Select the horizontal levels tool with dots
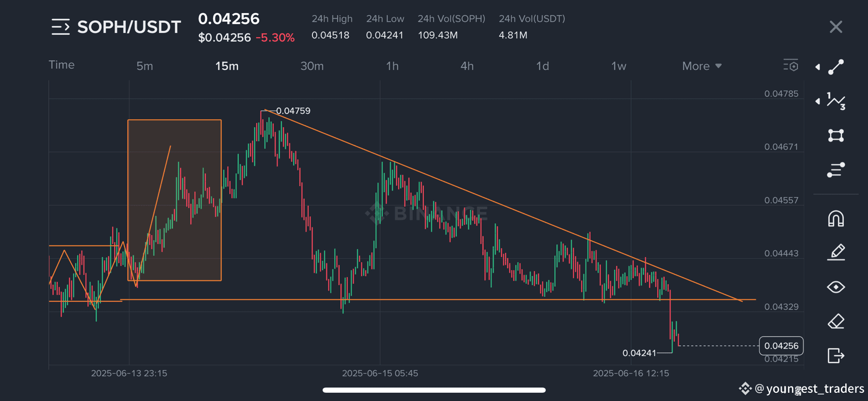The height and width of the screenshot is (401, 868). [x=836, y=170]
